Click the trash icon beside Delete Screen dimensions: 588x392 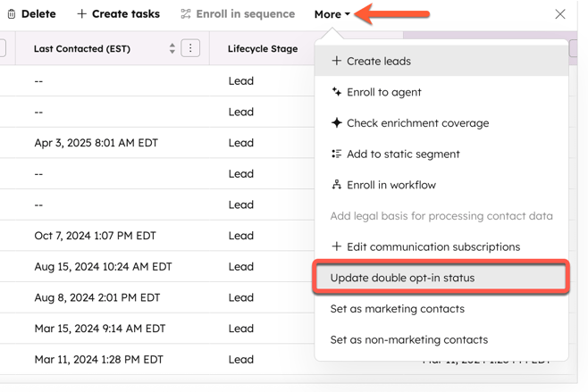[12, 14]
